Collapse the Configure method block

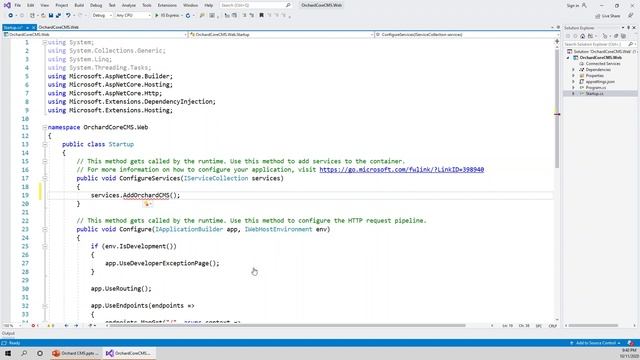point(45,229)
